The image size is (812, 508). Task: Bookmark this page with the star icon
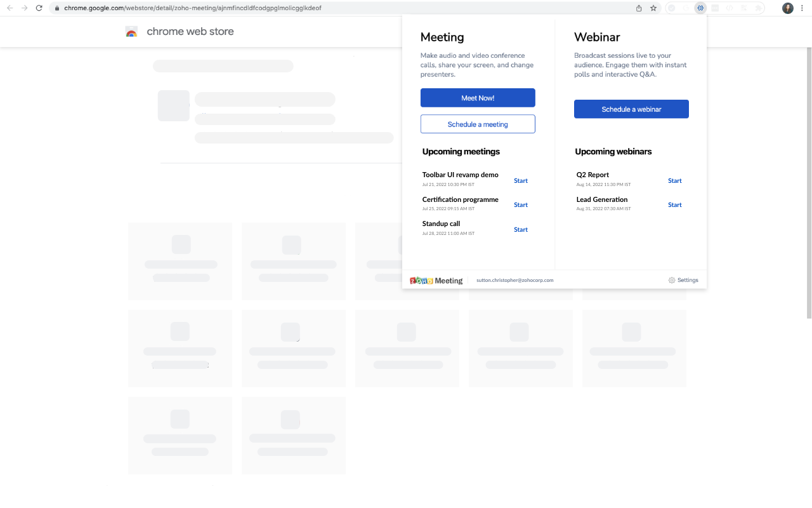[653, 8]
